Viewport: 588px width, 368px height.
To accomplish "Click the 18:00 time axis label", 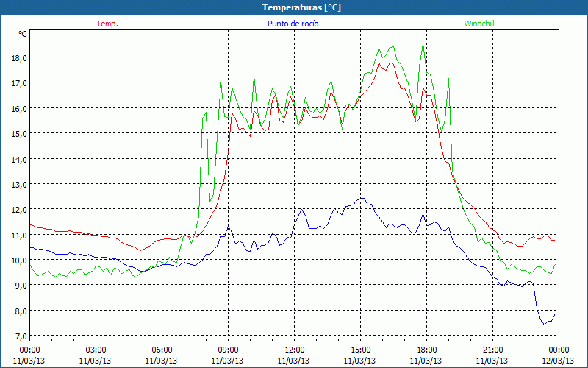I will click(x=426, y=350).
